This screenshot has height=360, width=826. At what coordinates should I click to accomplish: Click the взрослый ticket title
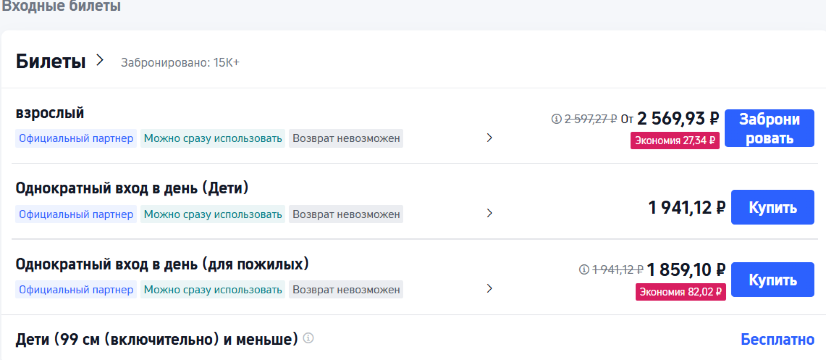[50, 114]
